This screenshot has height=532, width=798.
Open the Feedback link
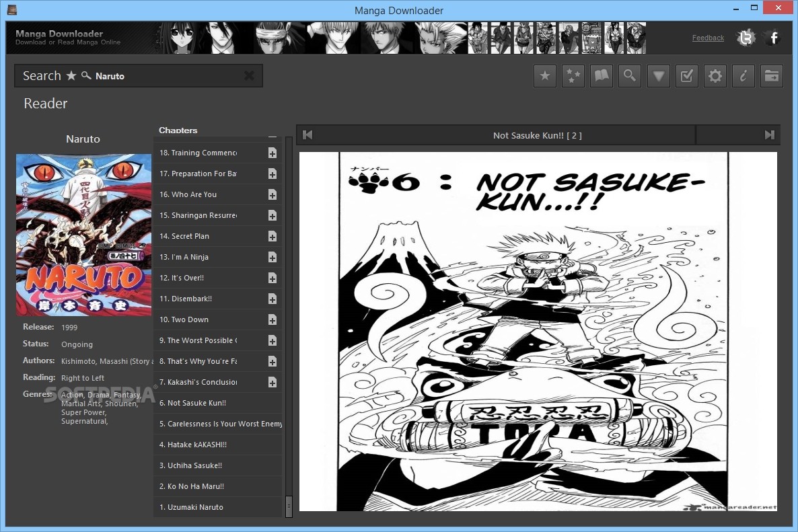point(708,38)
